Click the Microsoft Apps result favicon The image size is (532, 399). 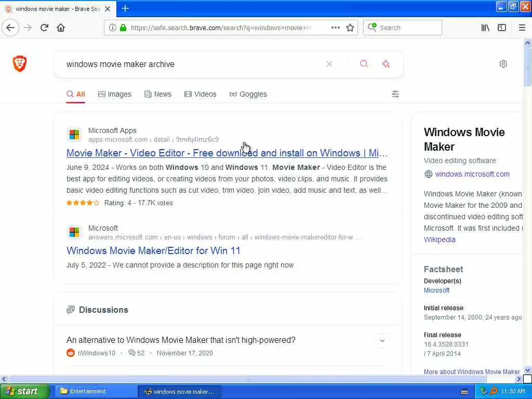click(x=74, y=135)
